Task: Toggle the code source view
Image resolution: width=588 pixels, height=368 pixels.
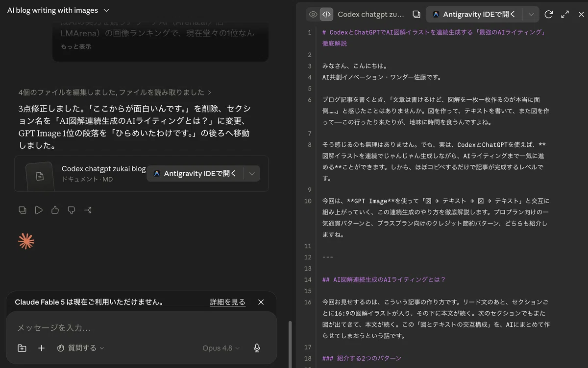Action: tap(326, 14)
